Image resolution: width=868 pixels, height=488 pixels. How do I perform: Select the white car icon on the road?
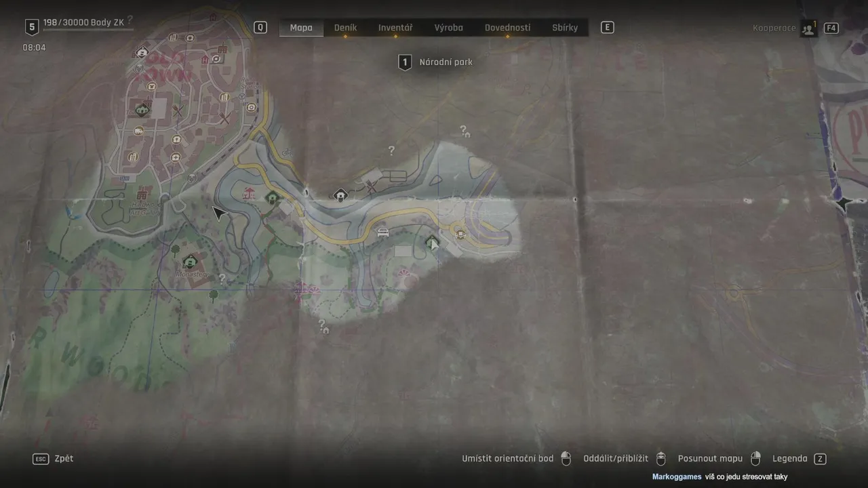[383, 232]
